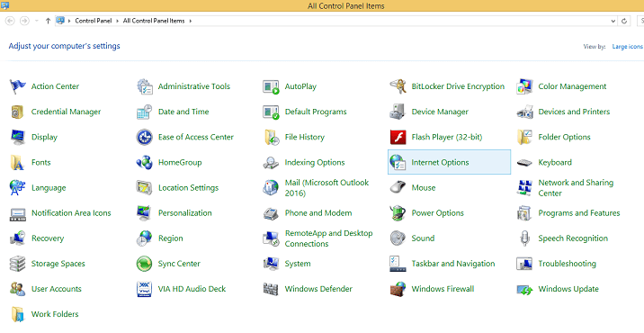644x333 pixels.
Task: Open the View by Large icons dropdown
Action: pyautogui.click(x=627, y=47)
